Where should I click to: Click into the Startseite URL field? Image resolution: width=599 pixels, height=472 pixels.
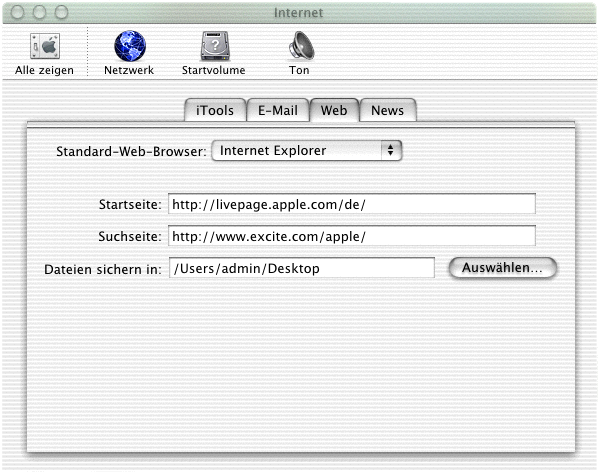(351, 204)
